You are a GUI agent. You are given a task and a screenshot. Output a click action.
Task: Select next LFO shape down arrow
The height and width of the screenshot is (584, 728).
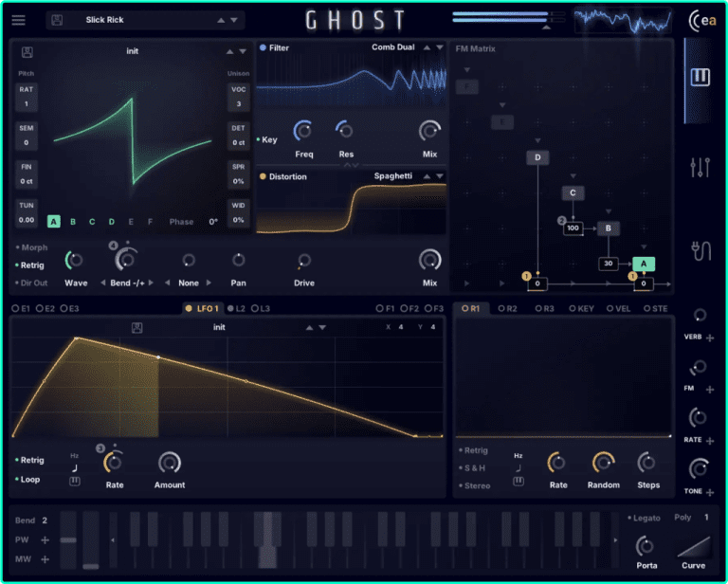(x=322, y=328)
